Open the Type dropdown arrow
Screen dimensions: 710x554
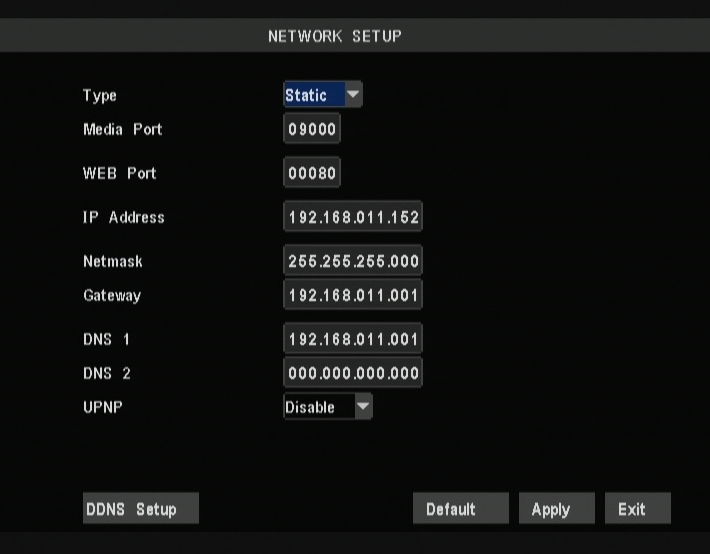tap(353, 96)
